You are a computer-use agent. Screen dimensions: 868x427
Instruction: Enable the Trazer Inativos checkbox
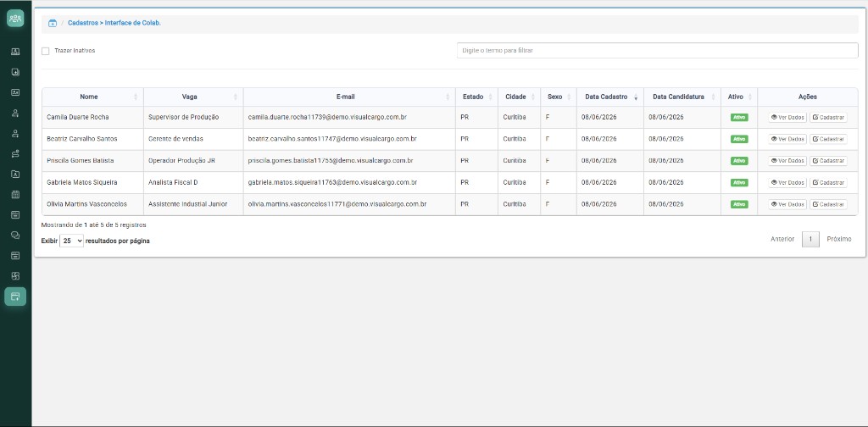[46, 51]
